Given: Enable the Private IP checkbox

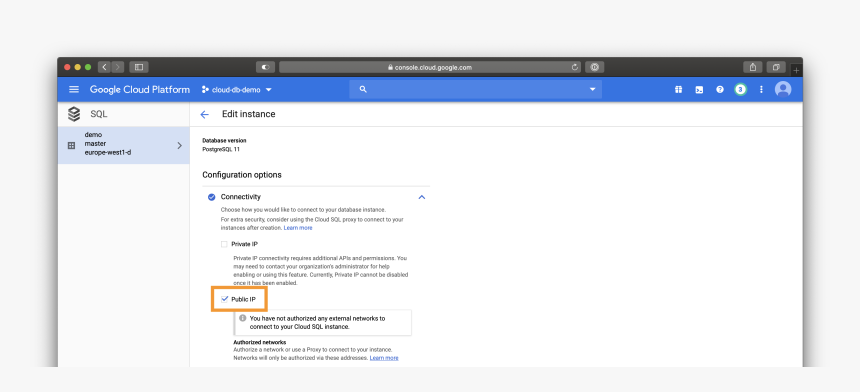Looking at the screenshot, I should click(x=224, y=244).
